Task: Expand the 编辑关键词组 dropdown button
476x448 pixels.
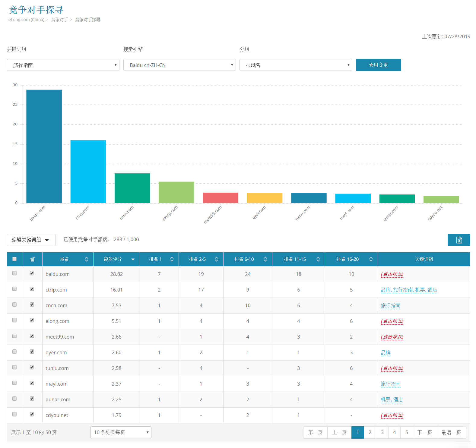Action: point(31,240)
